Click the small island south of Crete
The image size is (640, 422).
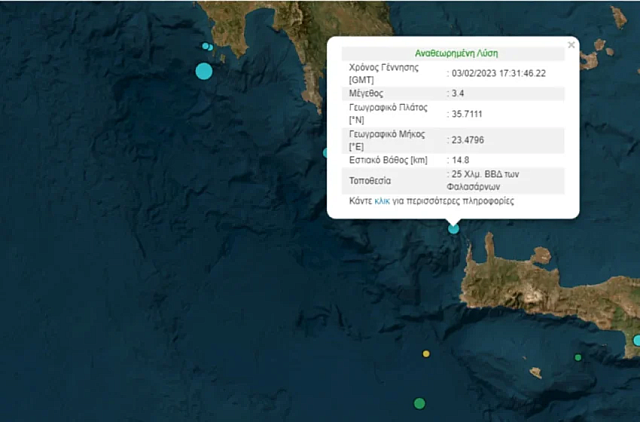[x=536, y=372]
